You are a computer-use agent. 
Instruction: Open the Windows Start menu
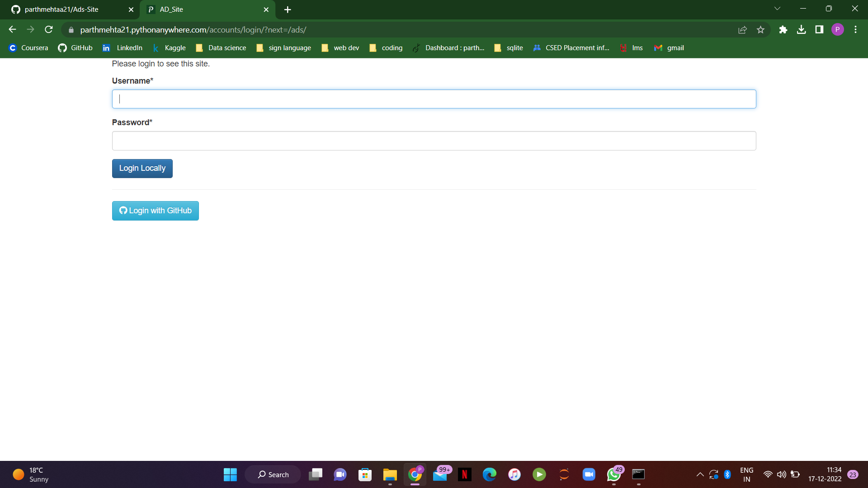pos(230,474)
